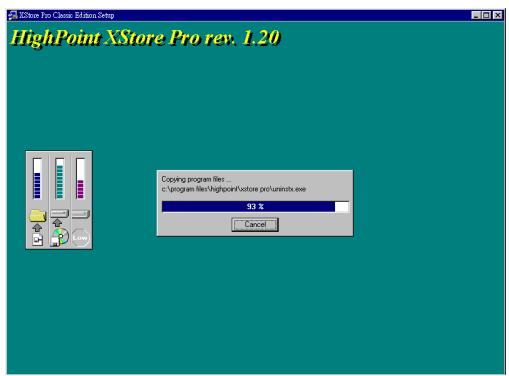The image size is (509, 376).
Task: Click the uninstx.exe file path text
Action: click(234, 189)
